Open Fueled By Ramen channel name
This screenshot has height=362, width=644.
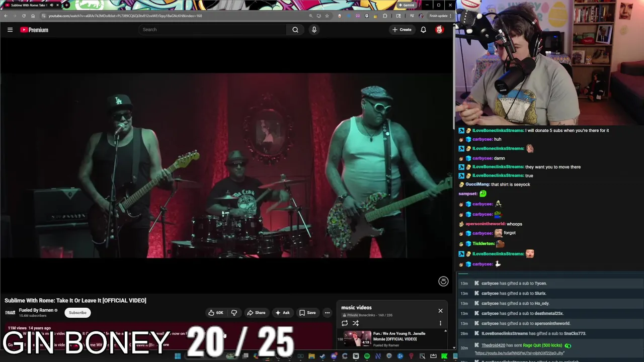pyautogui.click(x=36, y=310)
